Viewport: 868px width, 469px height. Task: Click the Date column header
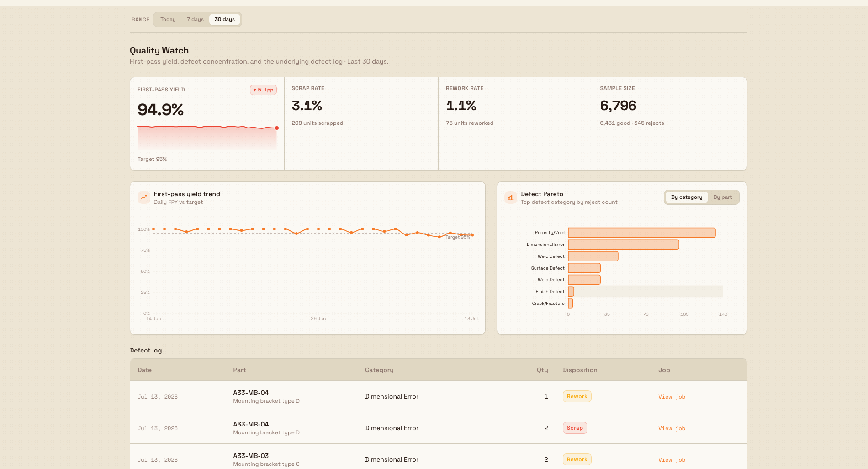pos(144,370)
